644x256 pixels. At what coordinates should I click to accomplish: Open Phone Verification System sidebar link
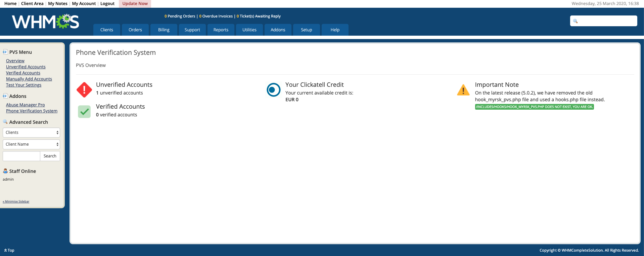pos(32,111)
